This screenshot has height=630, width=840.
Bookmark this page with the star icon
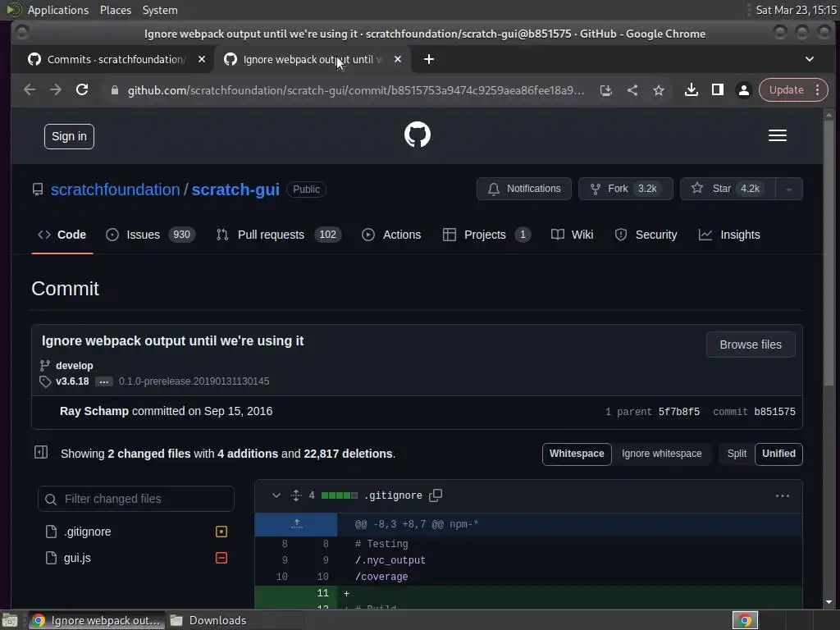[x=659, y=90]
